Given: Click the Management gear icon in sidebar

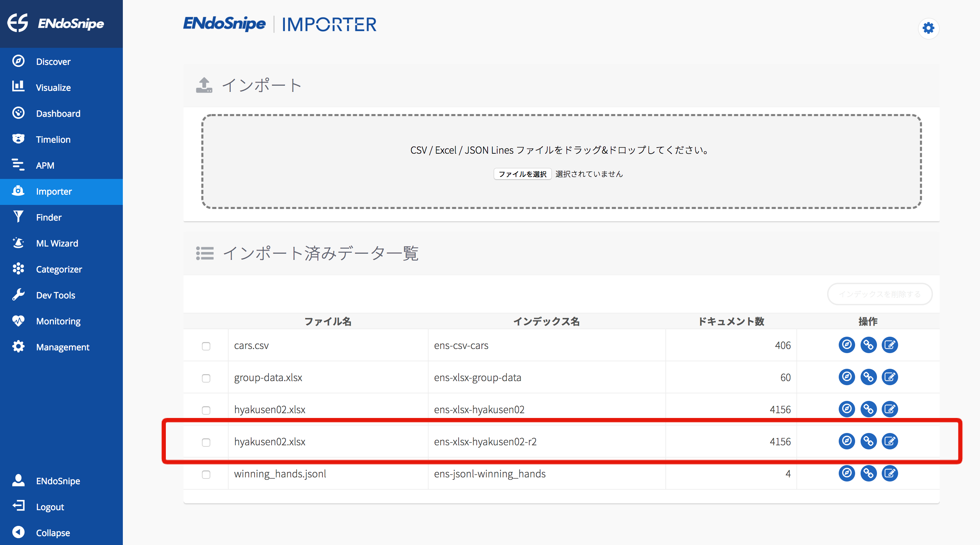Looking at the screenshot, I should (18, 346).
